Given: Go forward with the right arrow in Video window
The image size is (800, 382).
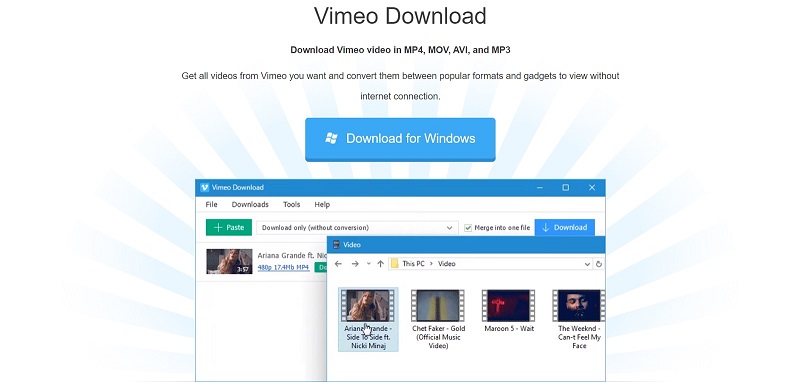Looking at the screenshot, I should click(x=355, y=264).
